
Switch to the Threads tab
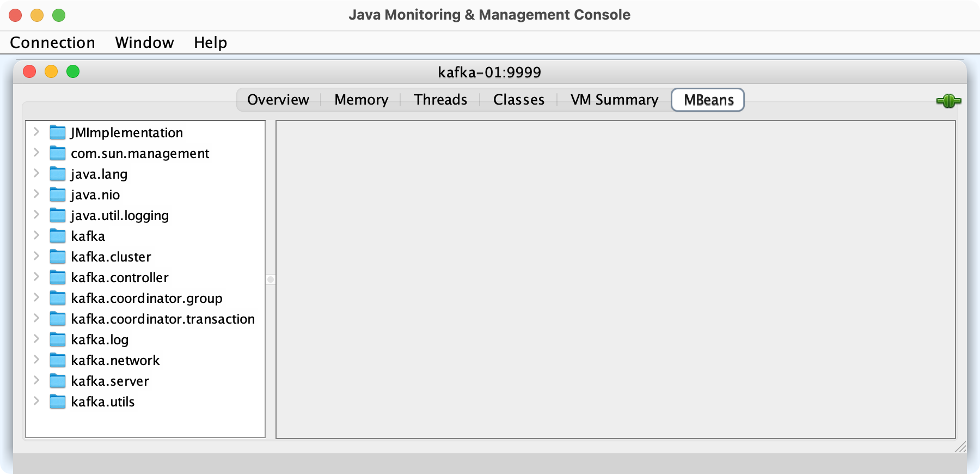coord(440,100)
